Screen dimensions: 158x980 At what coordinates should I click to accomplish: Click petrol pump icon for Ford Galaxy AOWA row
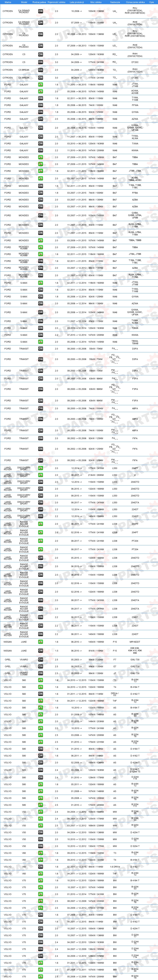click(40, 92)
